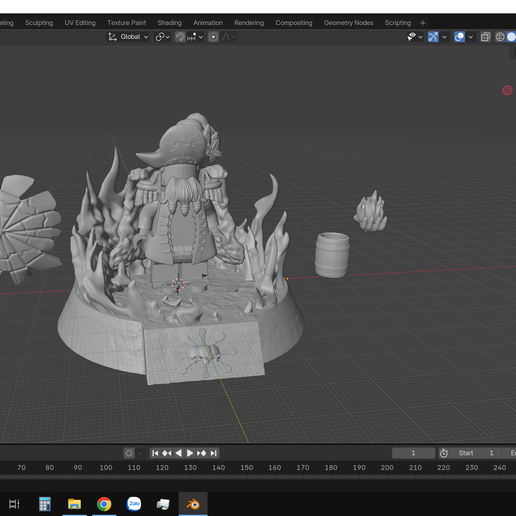The width and height of the screenshot is (516, 516).
Task: Jump to the first frame
Action: pos(155,453)
